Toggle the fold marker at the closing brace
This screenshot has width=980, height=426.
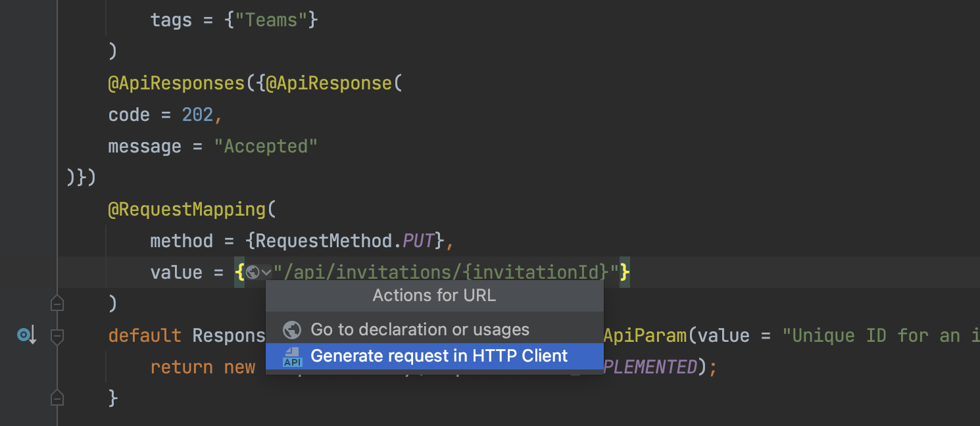click(57, 398)
